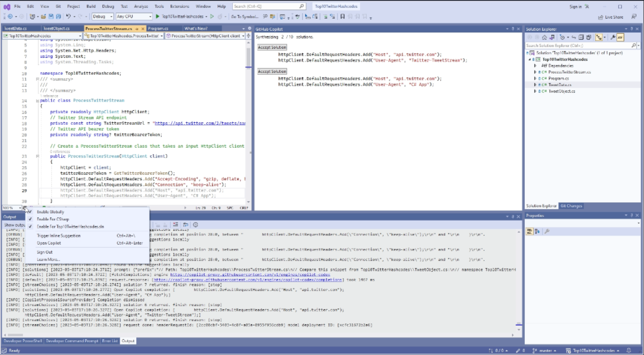The image size is (644, 355).
Task: Click Start Without Debugging outline play icon
Action: tap(212, 16)
